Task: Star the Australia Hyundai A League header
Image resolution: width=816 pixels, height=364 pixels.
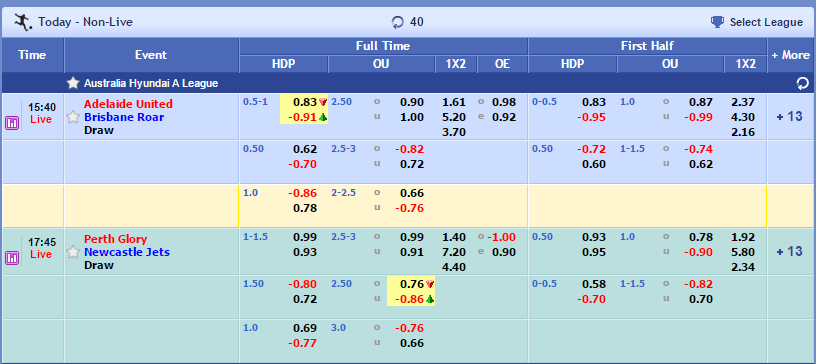Action: [x=73, y=83]
